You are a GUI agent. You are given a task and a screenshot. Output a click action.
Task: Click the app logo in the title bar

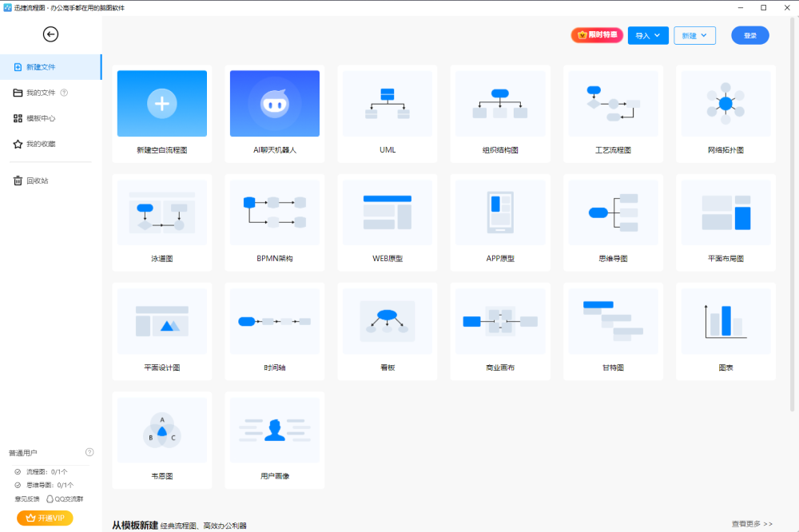pyautogui.click(x=7, y=8)
